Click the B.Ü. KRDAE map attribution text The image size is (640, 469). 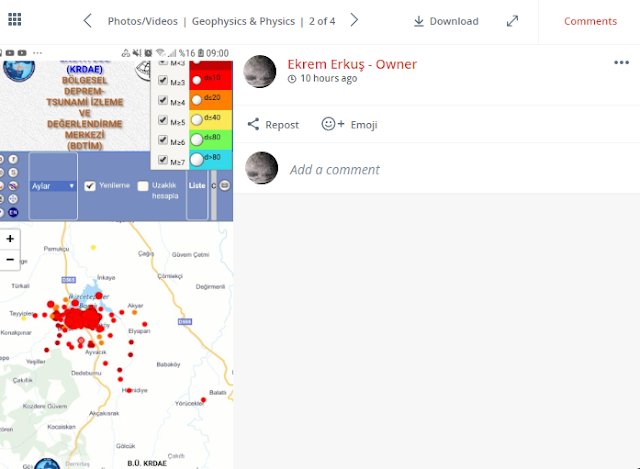[x=147, y=463]
